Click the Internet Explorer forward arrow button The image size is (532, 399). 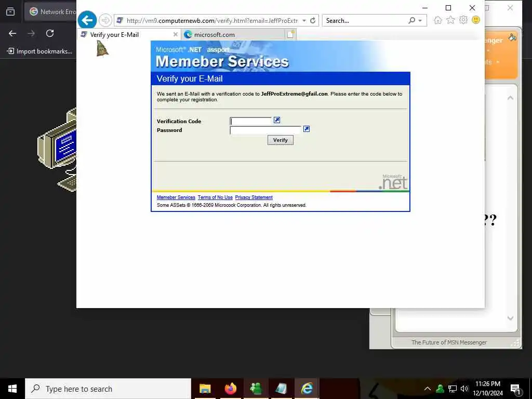click(x=105, y=20)
